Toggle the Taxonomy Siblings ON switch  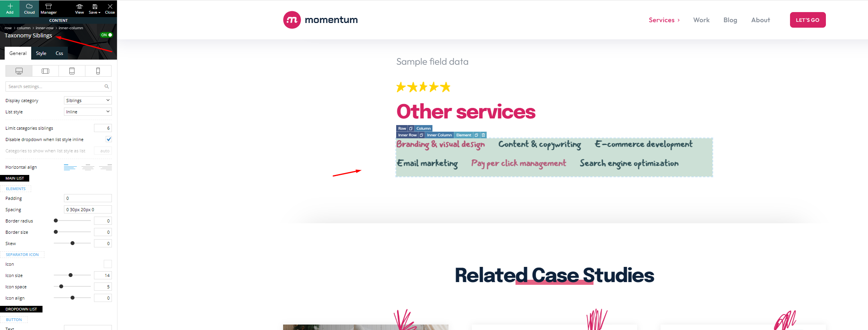(106, 35)
